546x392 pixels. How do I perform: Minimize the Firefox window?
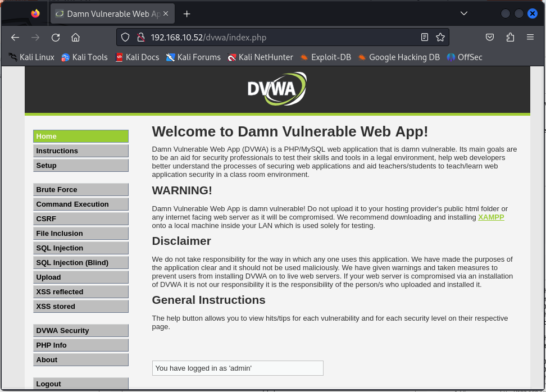505,13
